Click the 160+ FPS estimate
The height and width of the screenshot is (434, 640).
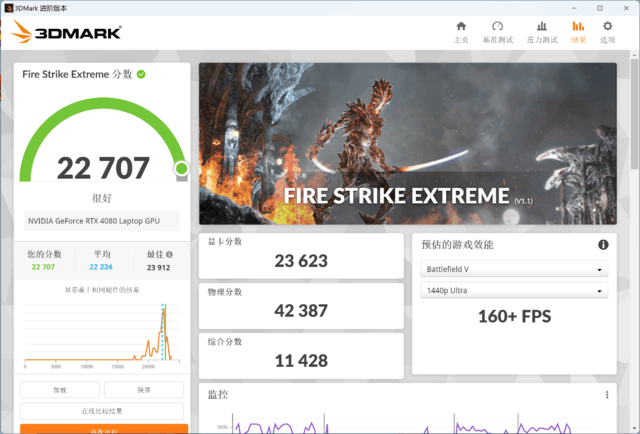(x=514, y=316)
